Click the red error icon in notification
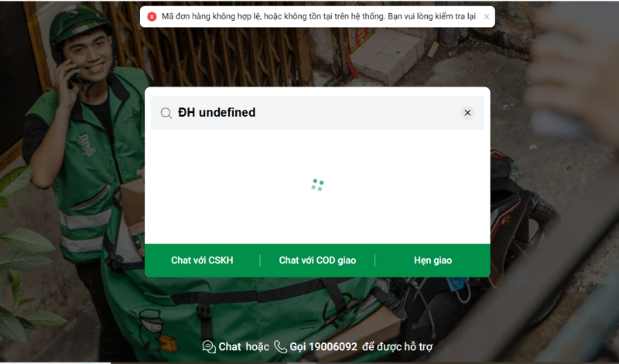The height and width of the screenshot is (364, 619). click(x=152, y=16)
